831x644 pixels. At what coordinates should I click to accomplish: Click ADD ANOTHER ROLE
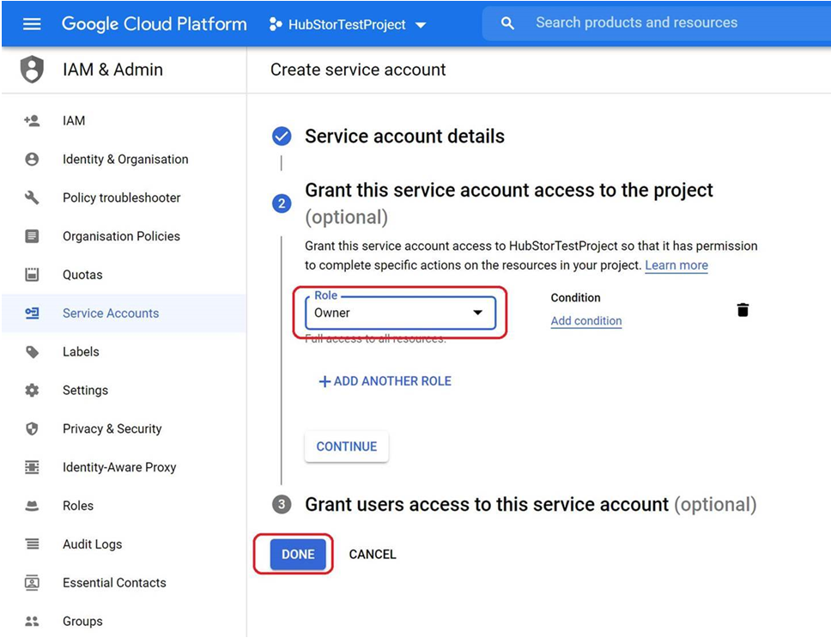tap(385, 381)
